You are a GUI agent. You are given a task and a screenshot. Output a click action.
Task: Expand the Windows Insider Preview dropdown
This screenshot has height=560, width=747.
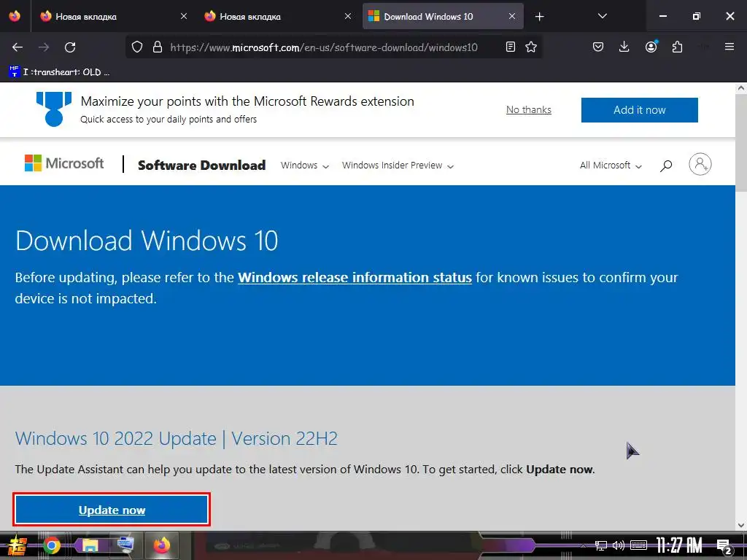point(398,166)
